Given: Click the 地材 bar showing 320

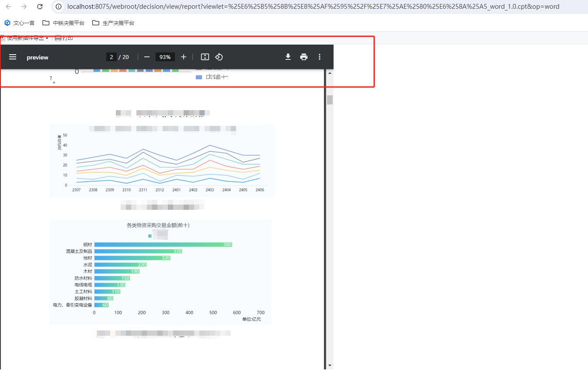Looking at the screenshot, I should 132,258.
